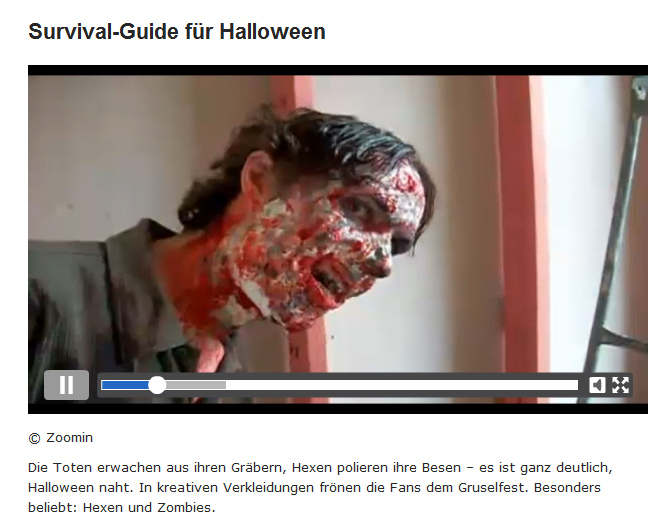This screenshot has width=661, height=525.
Task: Click the red door frame behind the zombie
Action: [x=516, y=223]
